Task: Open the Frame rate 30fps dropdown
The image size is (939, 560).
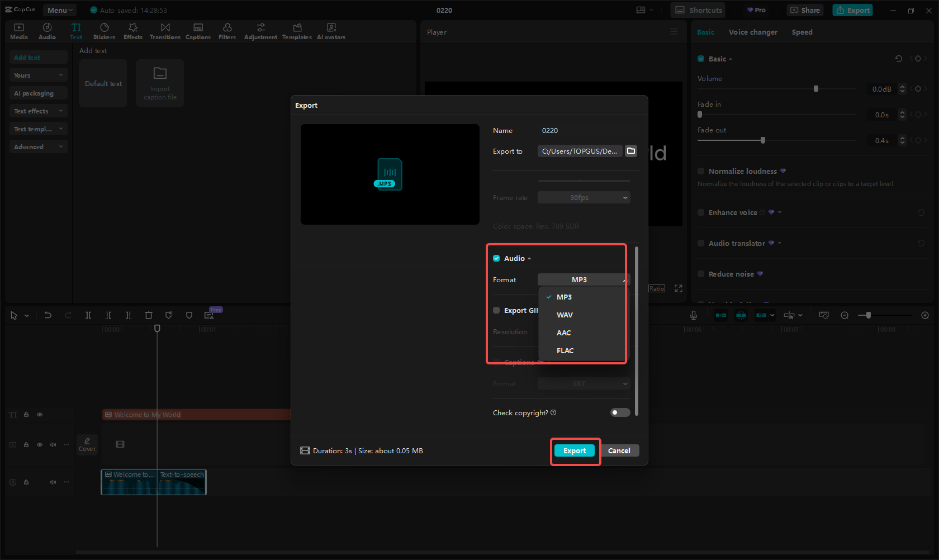Action: (x=584, y=197)
